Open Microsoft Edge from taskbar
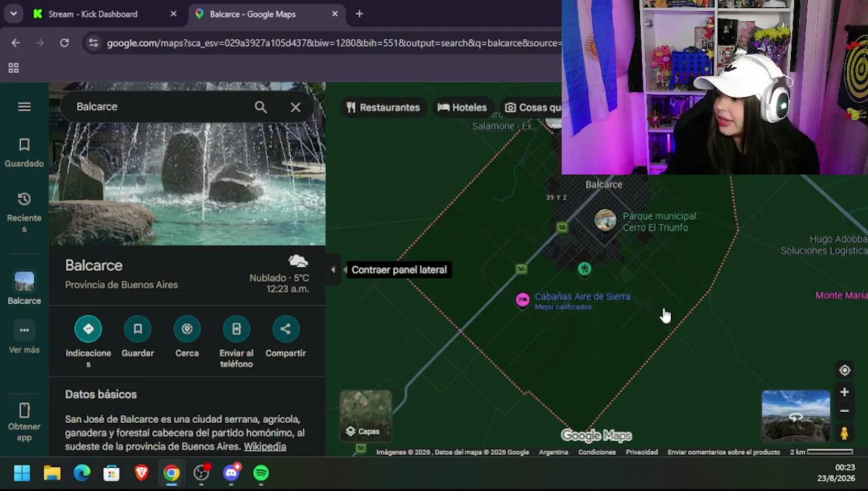Viewport: 868px width, 491px height. pos(82,473)
